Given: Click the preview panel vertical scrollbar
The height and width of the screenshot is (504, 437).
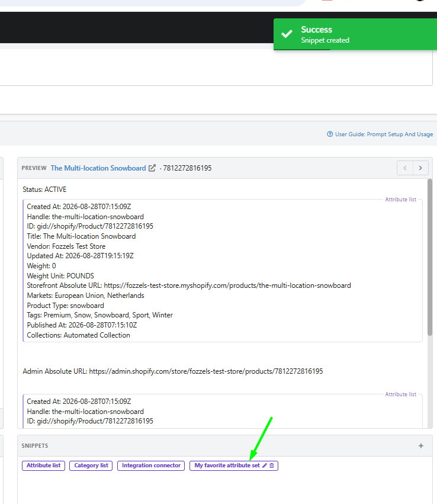Looking at the screenshot, I should [x=430, y=257].
